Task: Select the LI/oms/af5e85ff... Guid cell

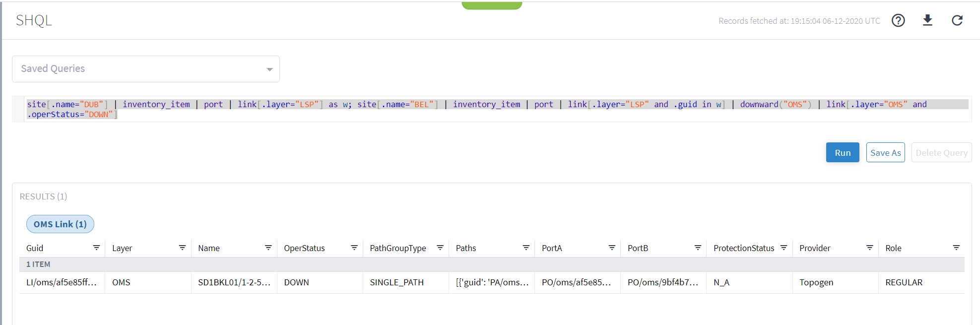Action: click(x=62, y=282)
